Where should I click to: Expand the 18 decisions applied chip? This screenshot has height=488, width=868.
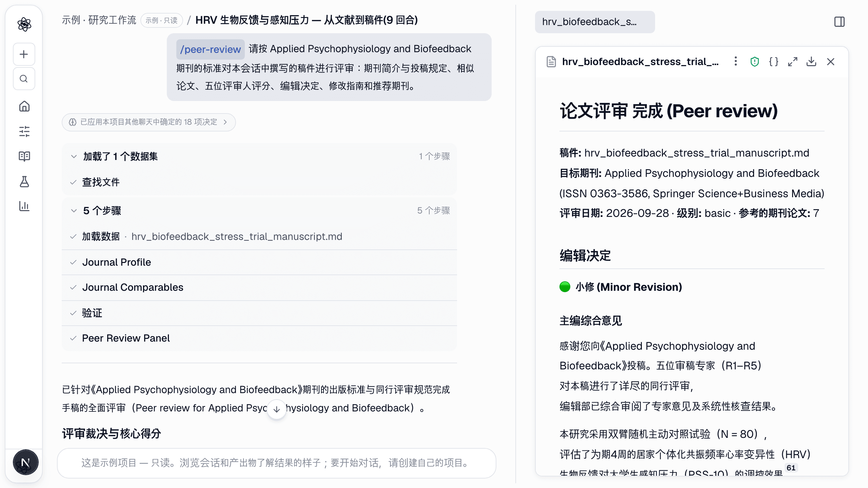(149, 122)
